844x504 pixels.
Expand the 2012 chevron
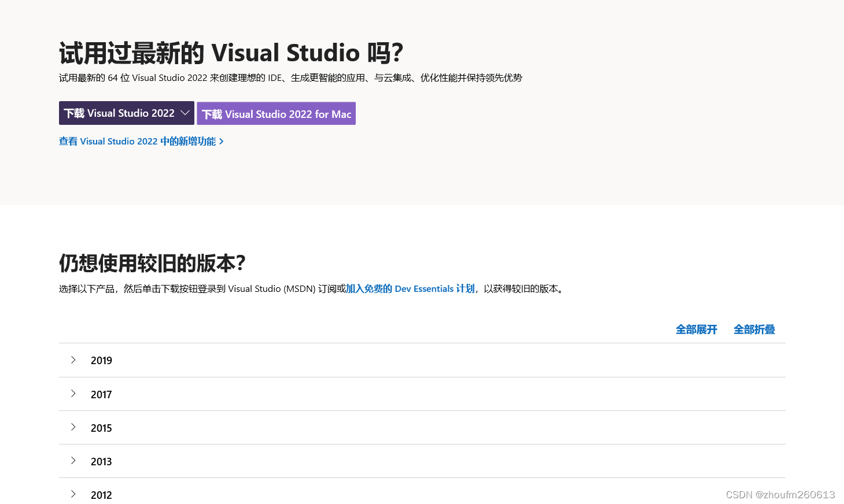pos(73,494)
